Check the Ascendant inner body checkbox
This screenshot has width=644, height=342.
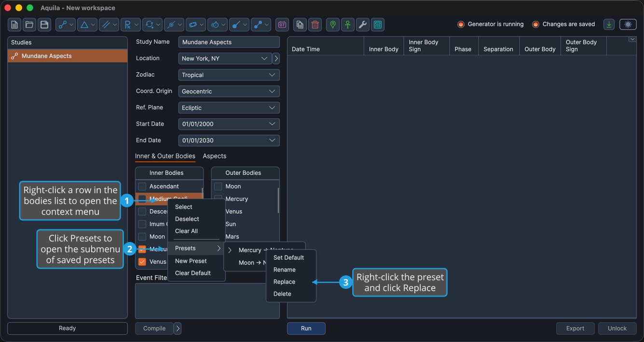click(142, 186)
